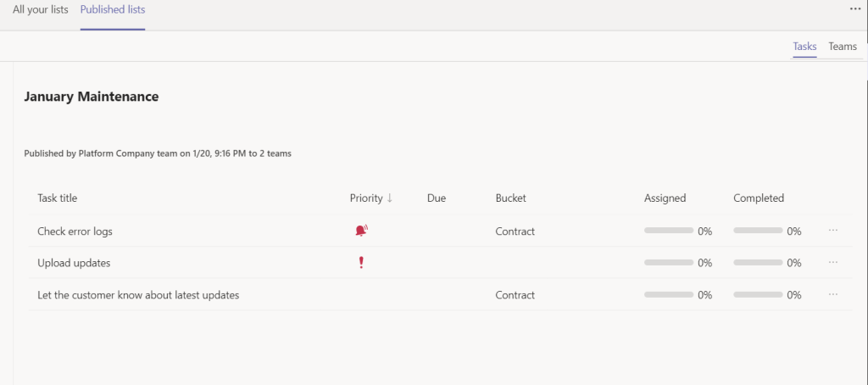Screen dimensions: 868x385
Task: Sort by the Due column header
Action: point(437,198)
